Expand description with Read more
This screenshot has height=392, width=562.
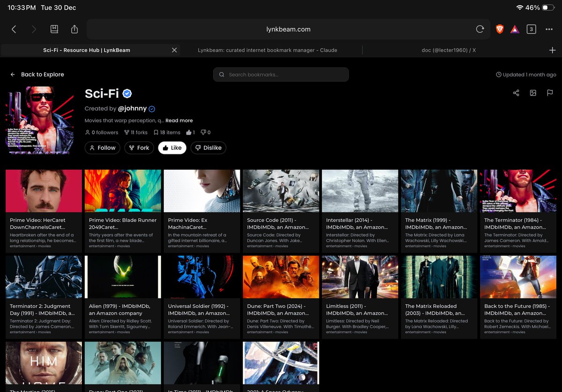click(179, 120)
